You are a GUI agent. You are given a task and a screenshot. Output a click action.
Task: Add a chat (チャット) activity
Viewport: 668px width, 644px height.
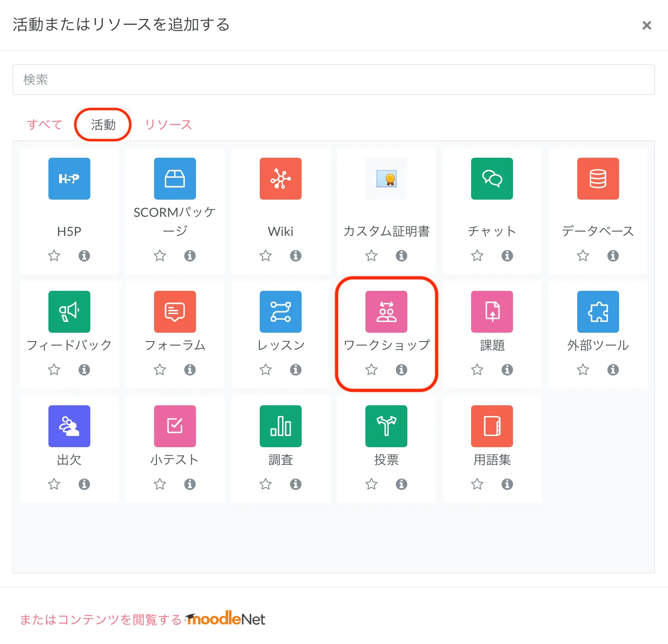point(492,179)
